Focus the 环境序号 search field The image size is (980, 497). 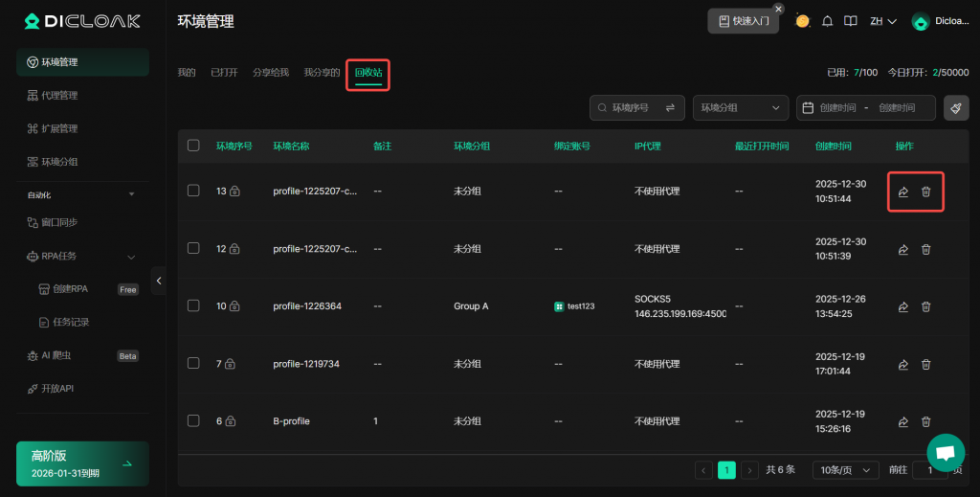click(629, 108)
